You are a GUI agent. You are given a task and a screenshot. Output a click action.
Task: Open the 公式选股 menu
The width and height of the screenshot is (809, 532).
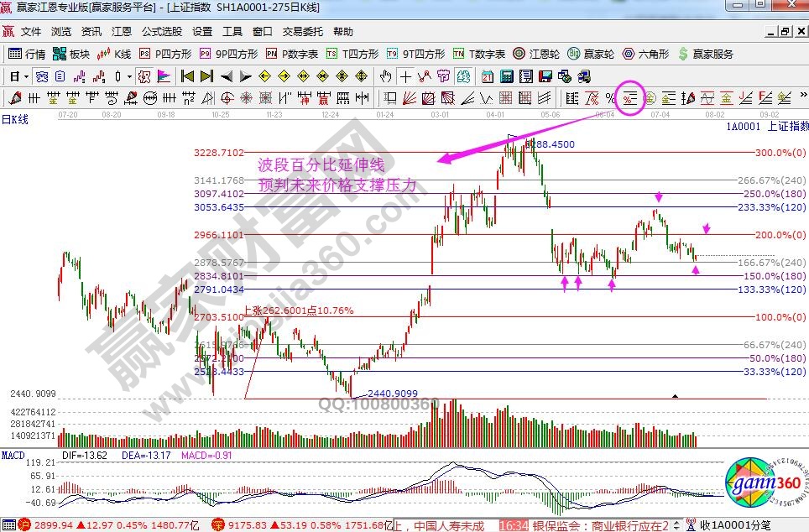(x=161, y=32)
